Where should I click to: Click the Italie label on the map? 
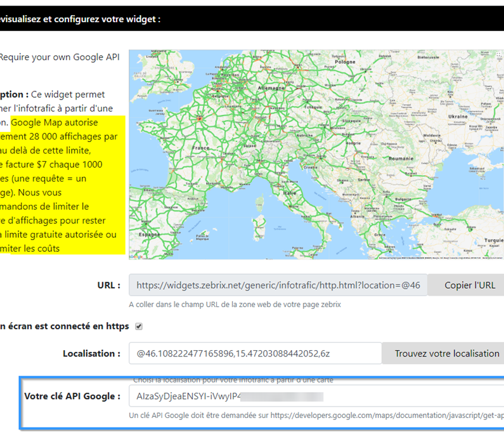pos(290,192)
